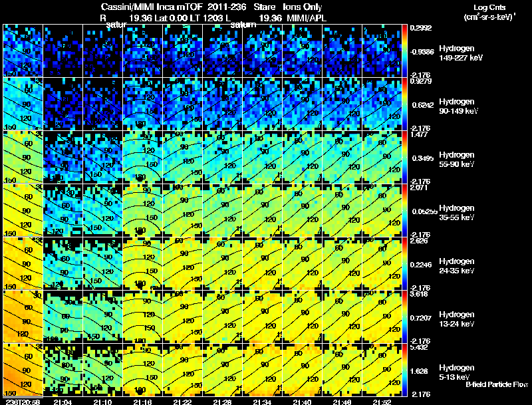
Task: Click the 0.3495 color scale value
Action: tap(423, 158)
